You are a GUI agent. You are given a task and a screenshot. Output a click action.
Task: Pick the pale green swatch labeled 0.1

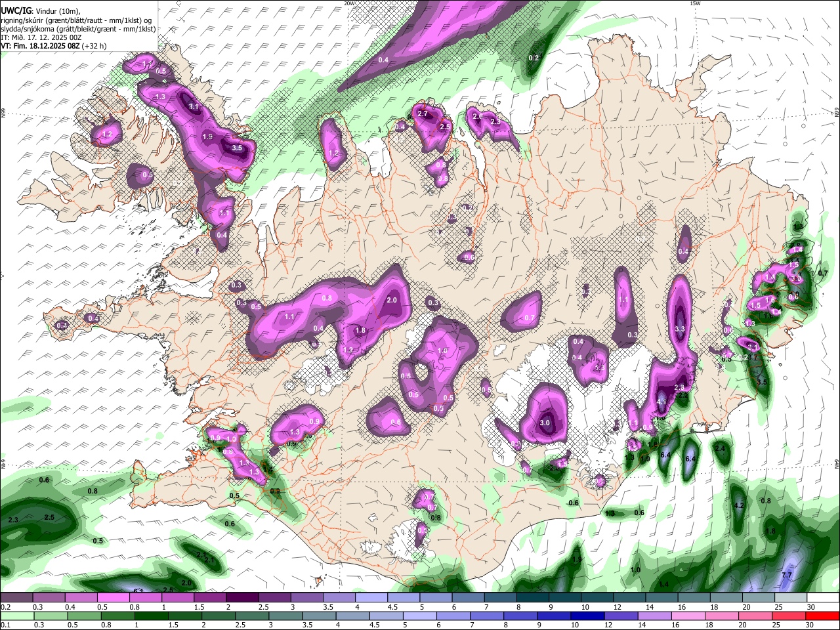click(16, 616)
